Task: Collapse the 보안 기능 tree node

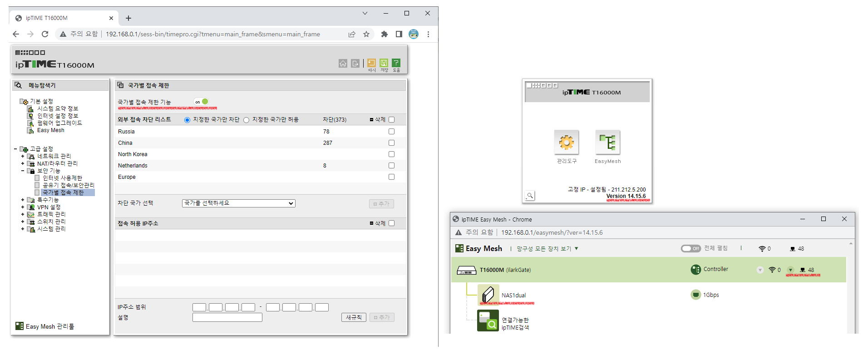Action: click(23, 171)
